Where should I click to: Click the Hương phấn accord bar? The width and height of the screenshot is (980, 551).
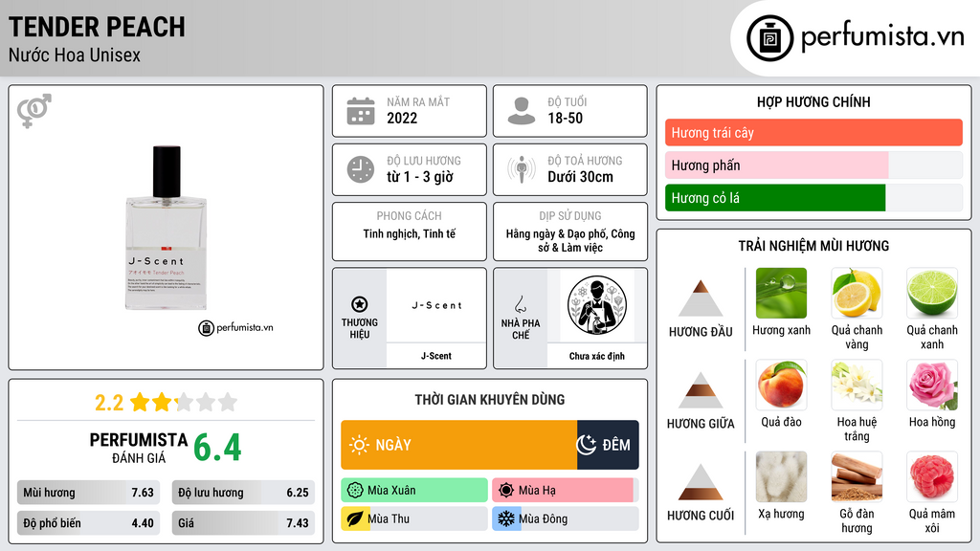(x=813, y=165)
